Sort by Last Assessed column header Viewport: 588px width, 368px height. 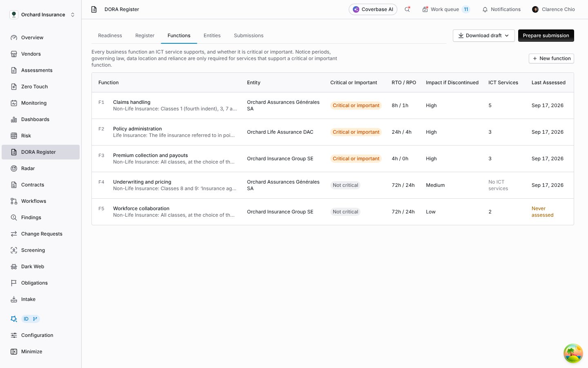tap(548, 83)
